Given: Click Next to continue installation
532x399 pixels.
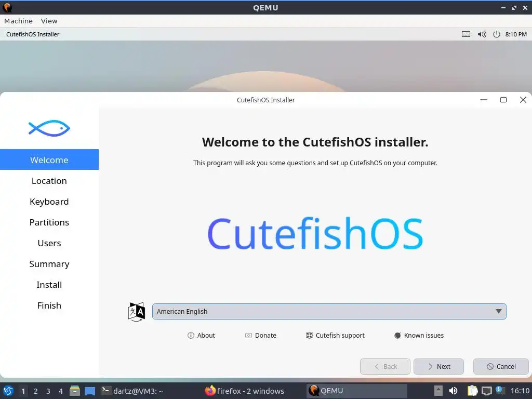Looking at the screenshot, I should point(438,366).
